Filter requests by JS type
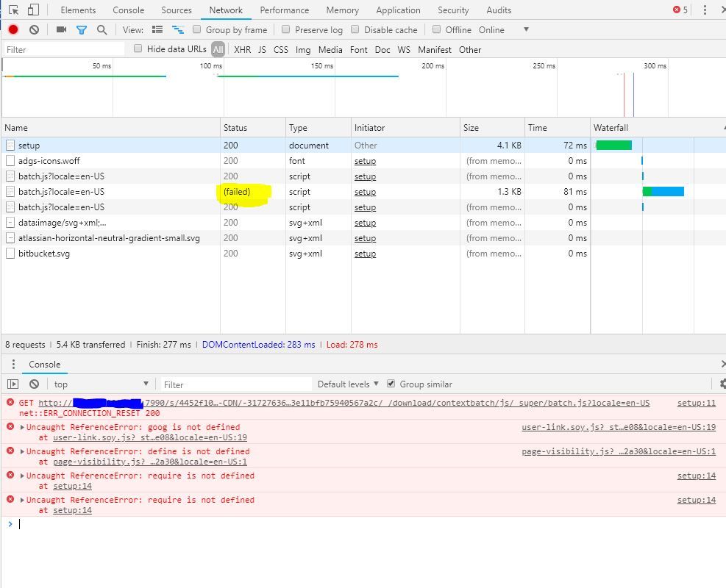 pyautogui.click(x=262, y=49)
